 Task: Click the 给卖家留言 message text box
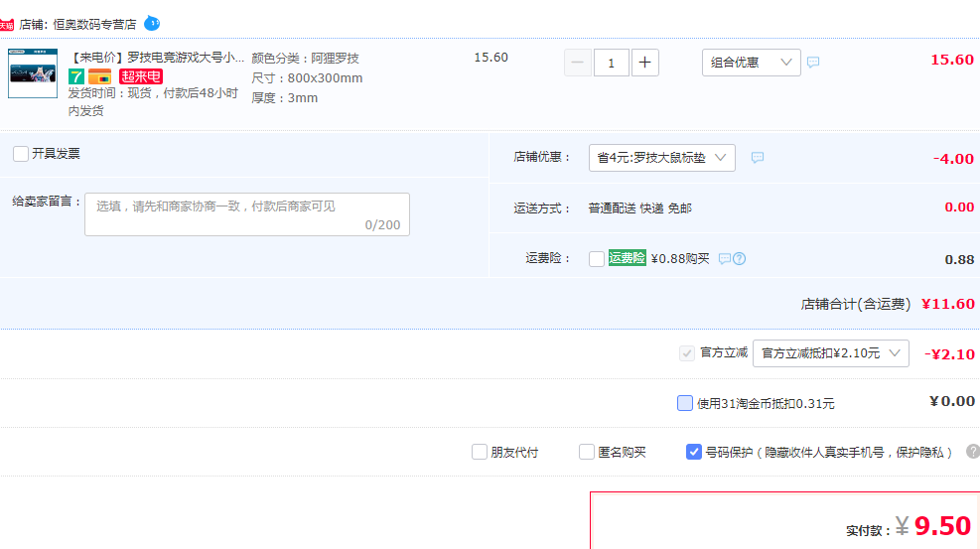pos(247,214)
